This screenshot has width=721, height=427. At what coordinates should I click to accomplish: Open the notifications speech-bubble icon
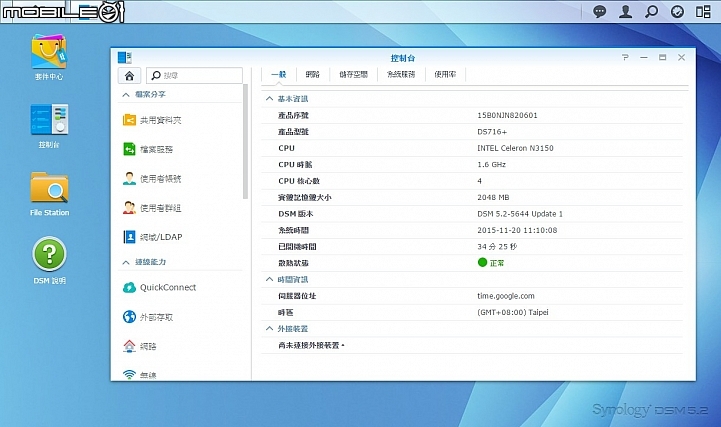click(x=599, y=11)
